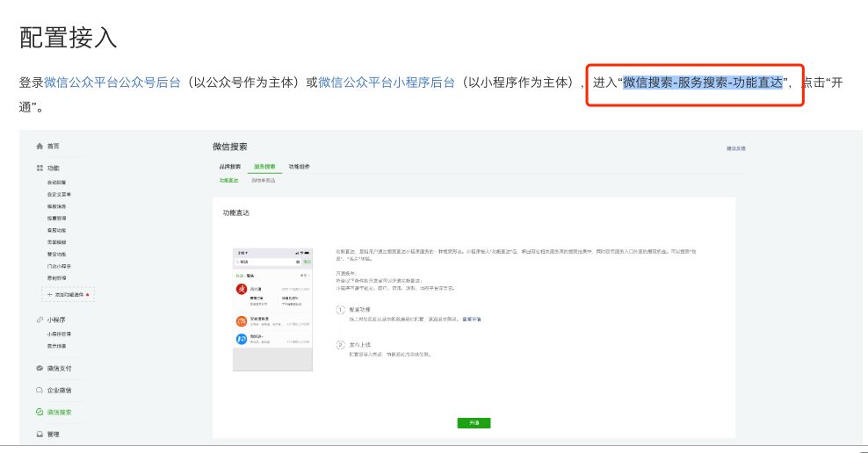Switch to the 服务搜索 tab
The height and width of the screenshot is (453, 868).
[x=264, y=167]
